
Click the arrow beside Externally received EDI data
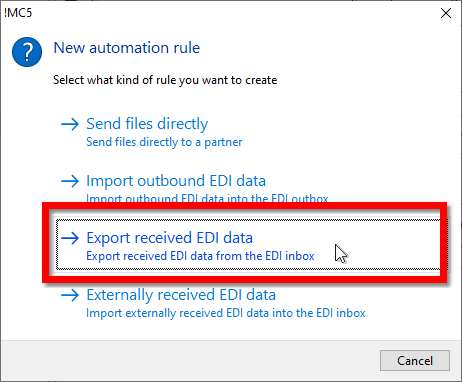click(x=70, y=295)
